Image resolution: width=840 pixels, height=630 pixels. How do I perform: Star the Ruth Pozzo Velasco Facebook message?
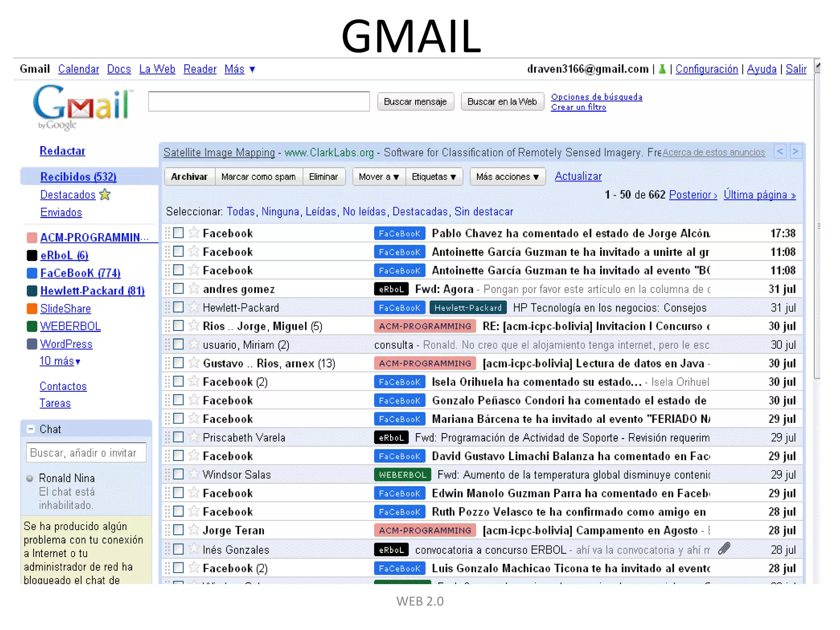pos(194,511)
